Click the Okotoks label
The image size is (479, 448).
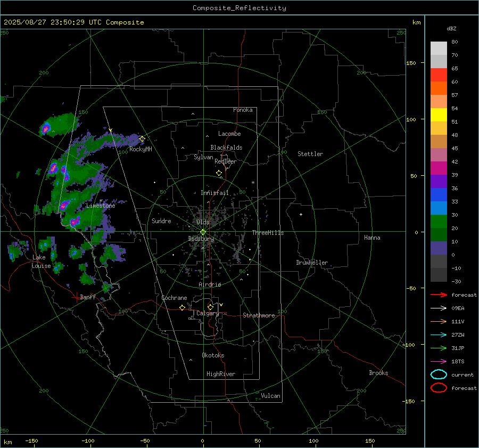pyautogui.click(x=213, y=355)
